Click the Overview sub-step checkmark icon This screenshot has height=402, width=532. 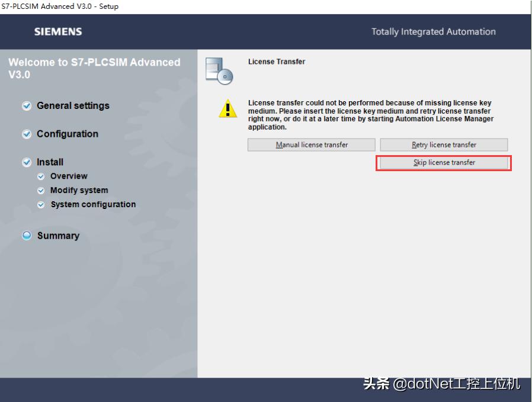pos(41,176)
